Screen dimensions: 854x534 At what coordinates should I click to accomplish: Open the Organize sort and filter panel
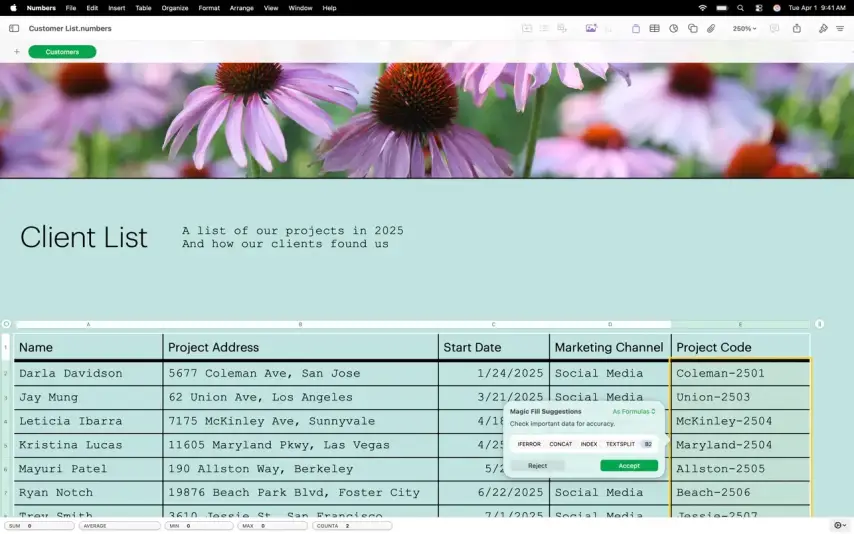840,29
